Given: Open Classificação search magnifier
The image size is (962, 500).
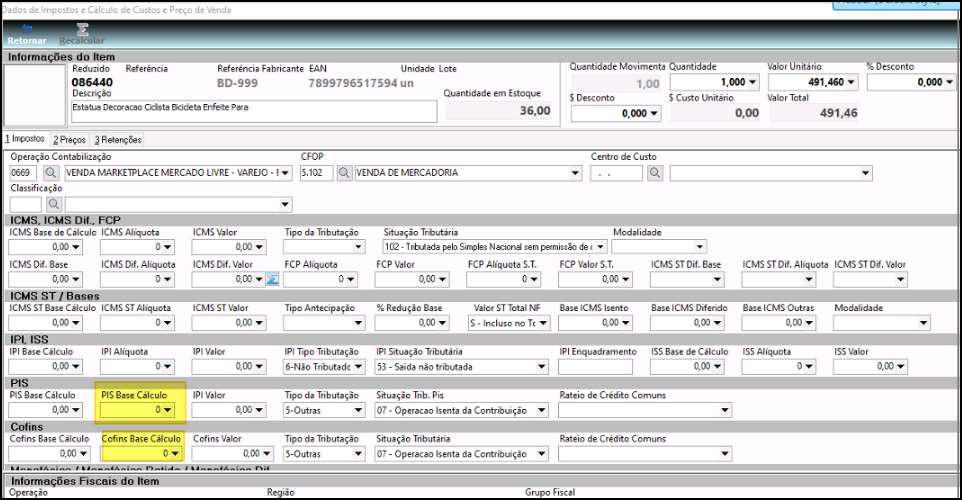Looking at the screenshot, I should click(x=54, y=204).
